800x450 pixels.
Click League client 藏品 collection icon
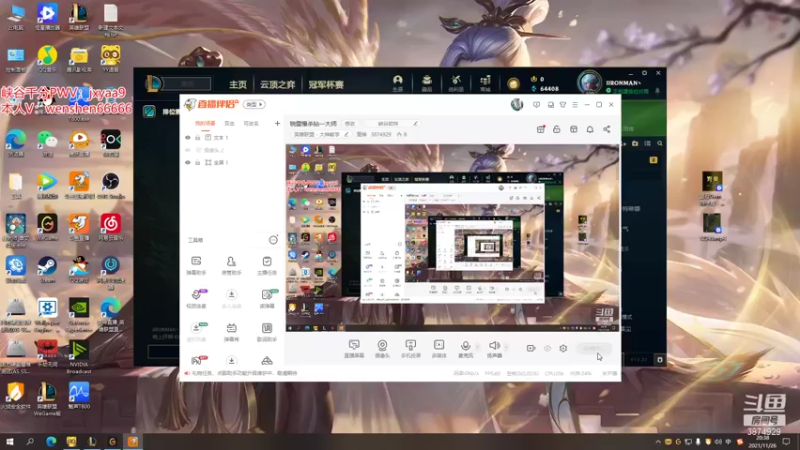click(x=427, y=83)
